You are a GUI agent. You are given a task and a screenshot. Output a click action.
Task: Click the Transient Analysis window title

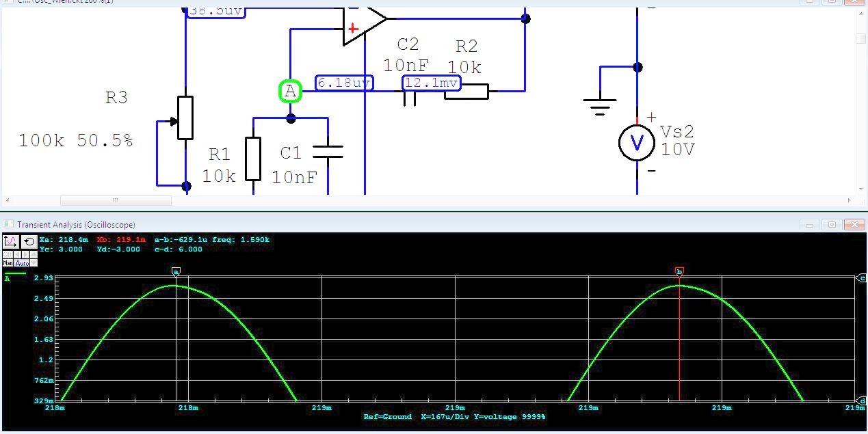(x=76, y=225)
